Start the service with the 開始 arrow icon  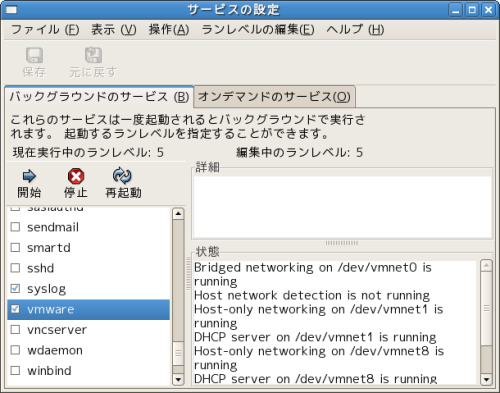click(x=29, y=176)
